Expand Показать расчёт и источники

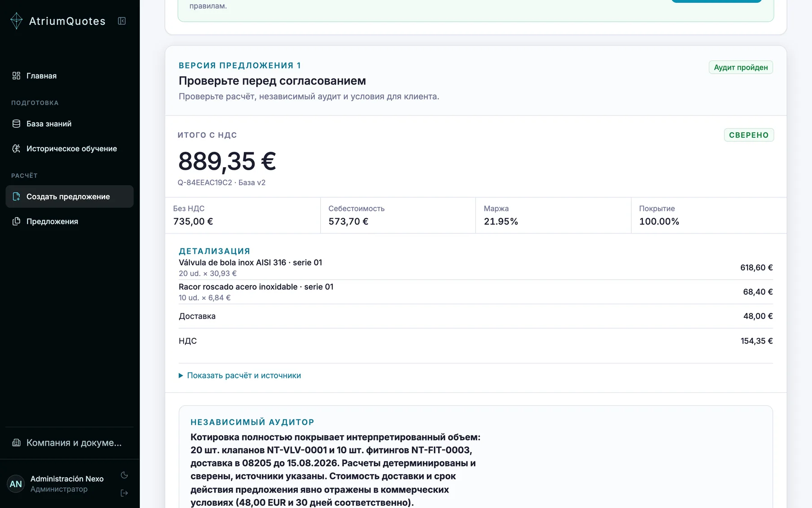240,375
